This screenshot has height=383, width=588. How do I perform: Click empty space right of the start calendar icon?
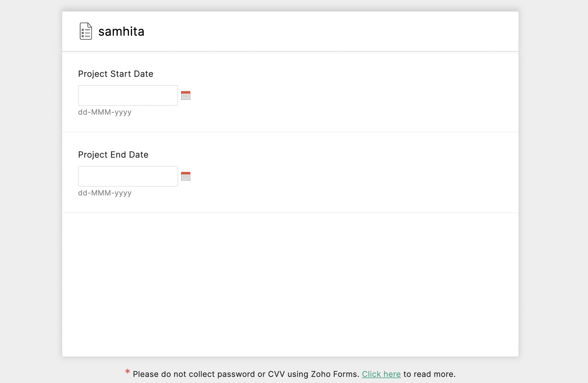point(351,95)
